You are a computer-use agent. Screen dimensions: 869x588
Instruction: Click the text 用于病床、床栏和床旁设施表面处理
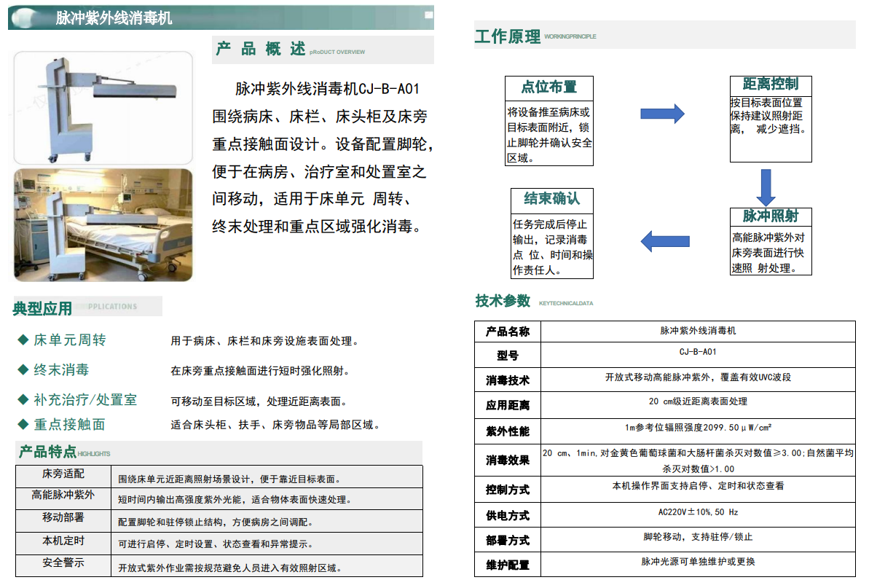pos(264,342)
